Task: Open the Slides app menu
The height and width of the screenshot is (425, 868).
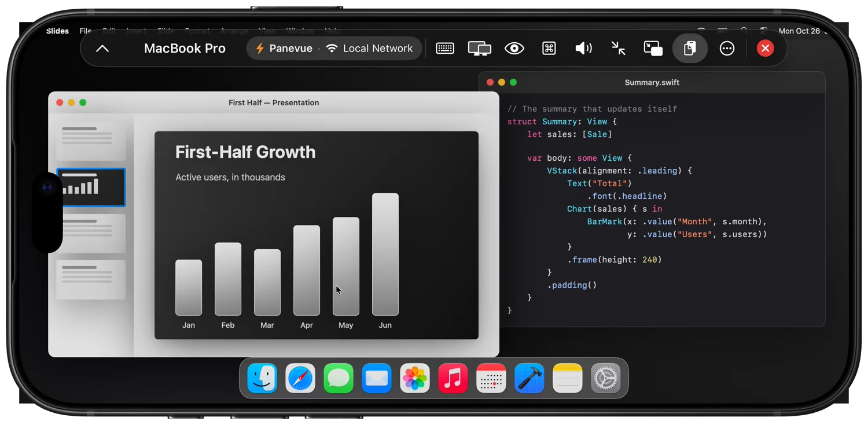Action: (x=57, y=31)
